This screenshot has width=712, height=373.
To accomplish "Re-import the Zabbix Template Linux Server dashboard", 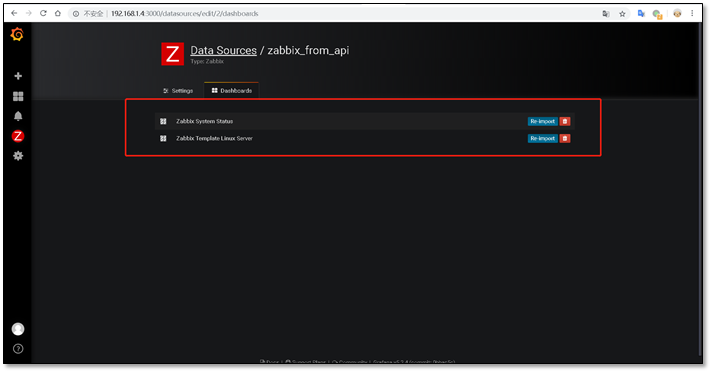I will point(543,139).
